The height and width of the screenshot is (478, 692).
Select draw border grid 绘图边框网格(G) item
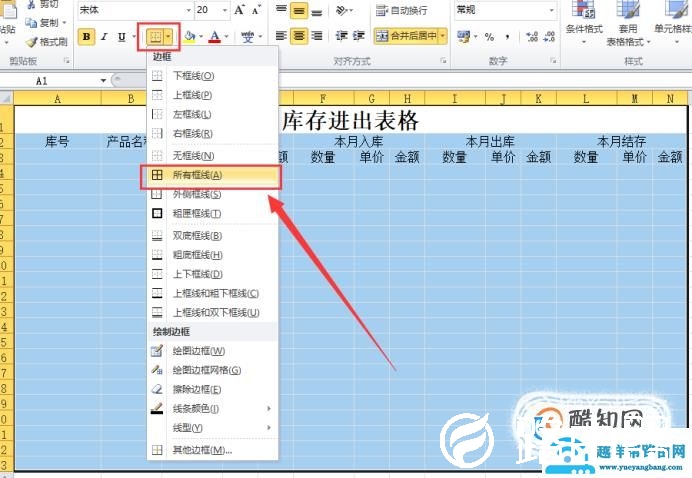tap(213, 370)
